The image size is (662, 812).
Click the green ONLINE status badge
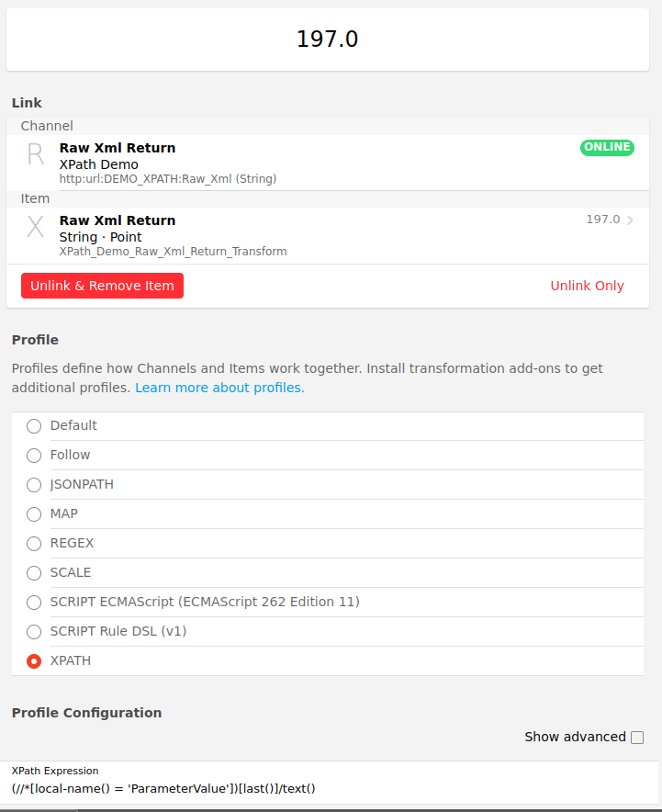(x=607, y=147)
